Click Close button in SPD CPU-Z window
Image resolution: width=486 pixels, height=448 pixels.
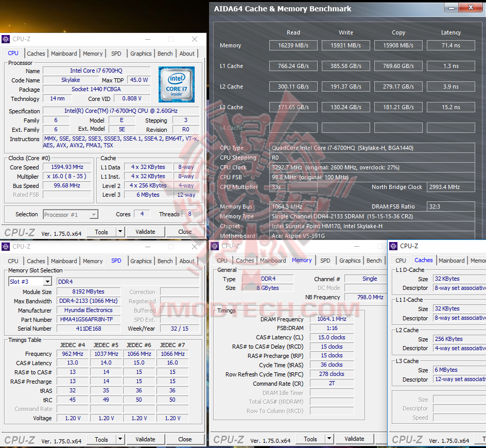185,439
